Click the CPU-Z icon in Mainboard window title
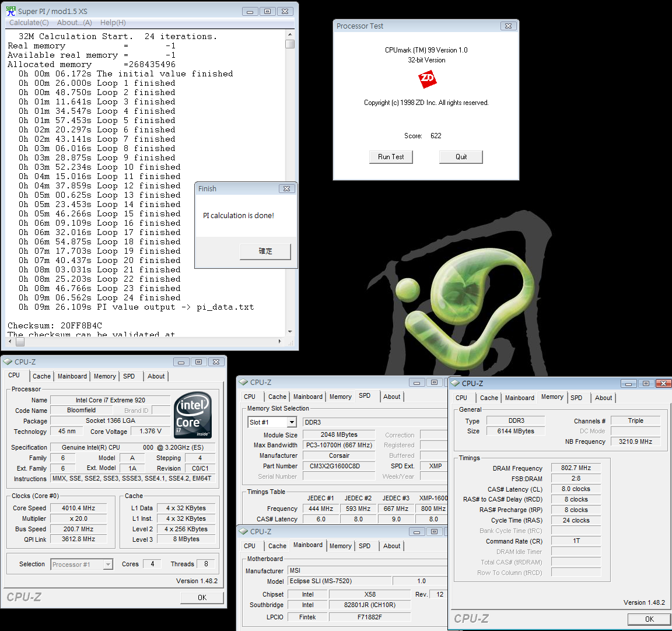Viewport: 672px width, 631px height. pos(244,532)
